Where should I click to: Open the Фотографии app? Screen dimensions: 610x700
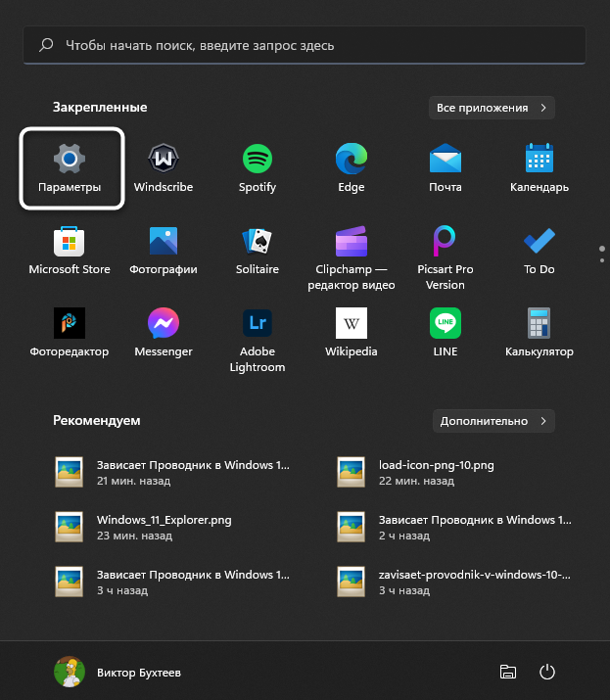pos(164,250)
